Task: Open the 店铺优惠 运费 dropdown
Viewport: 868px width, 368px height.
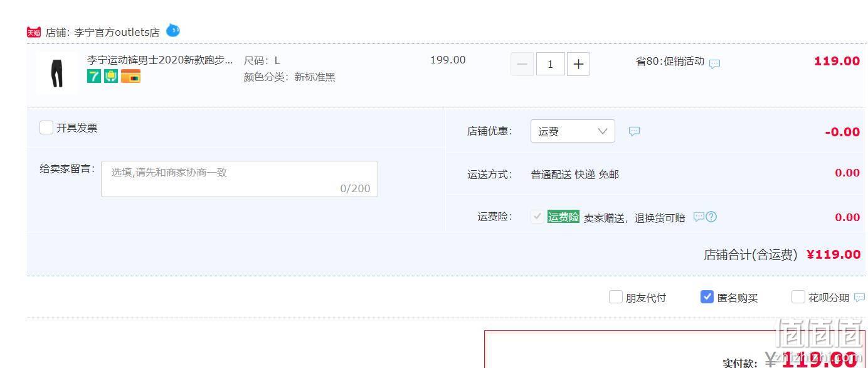Action: (573, 131)
